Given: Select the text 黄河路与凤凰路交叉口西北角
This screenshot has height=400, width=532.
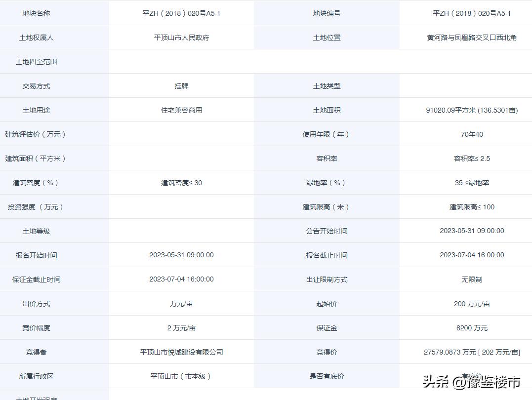Looking at the screenshot, I should point(472,38).
